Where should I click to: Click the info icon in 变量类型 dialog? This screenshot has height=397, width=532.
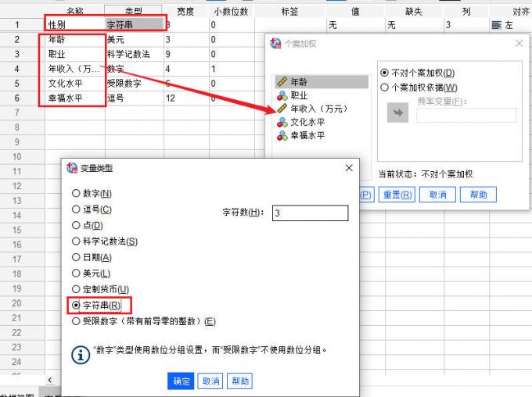tap(81, 355)
